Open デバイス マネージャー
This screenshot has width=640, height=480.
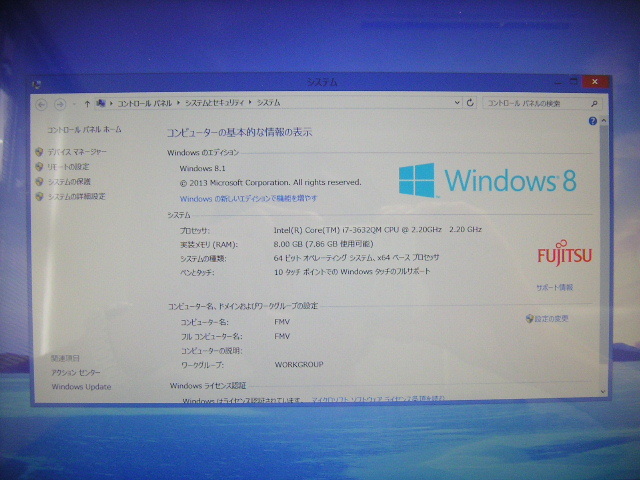pos(77,152)
